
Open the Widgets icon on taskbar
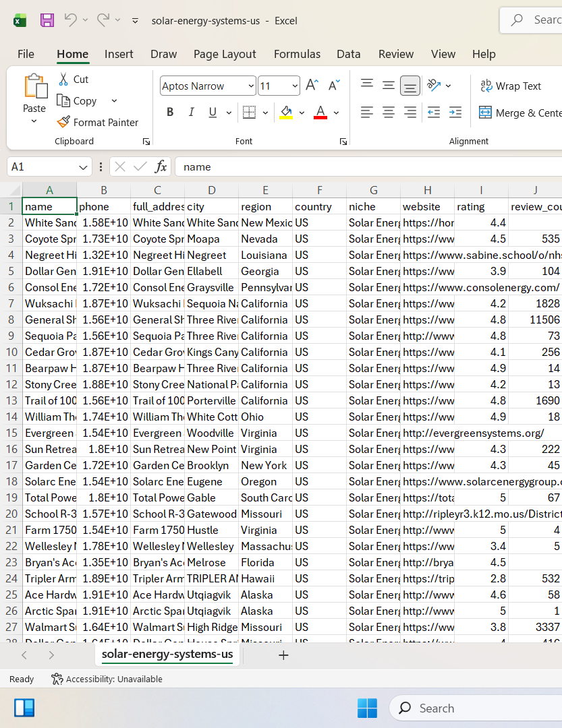pos(24,708)
